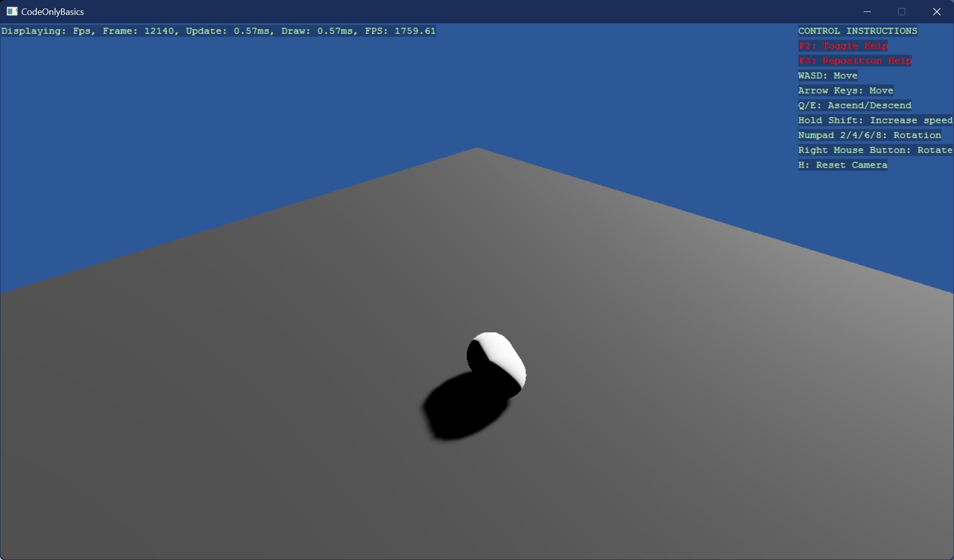Click the 'Q/E: Ascend/Descend' instruction line
Image resolution: width=954 pixels, height=560 pixels.
click(855, 105)
